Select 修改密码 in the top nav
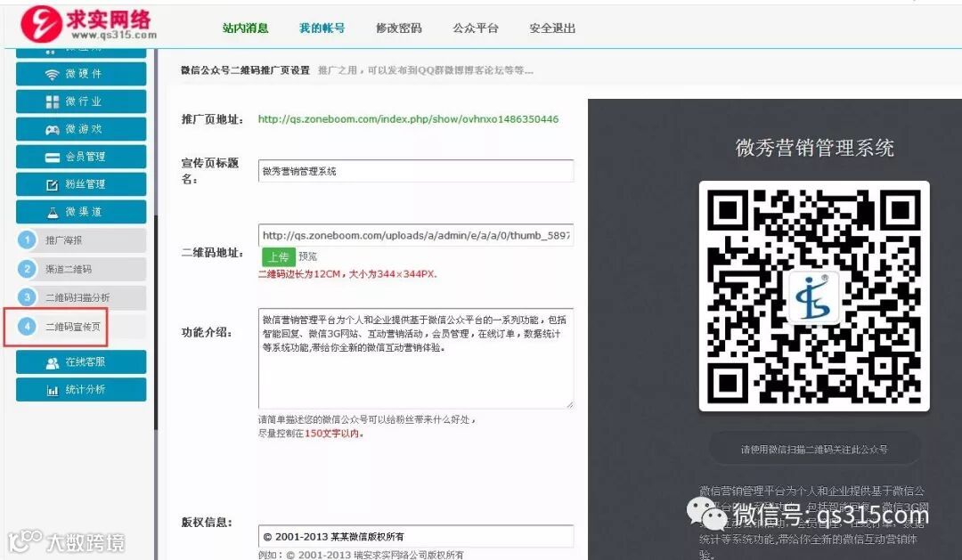The height and width of the screenshot is (560, 962). click(399, 28)
